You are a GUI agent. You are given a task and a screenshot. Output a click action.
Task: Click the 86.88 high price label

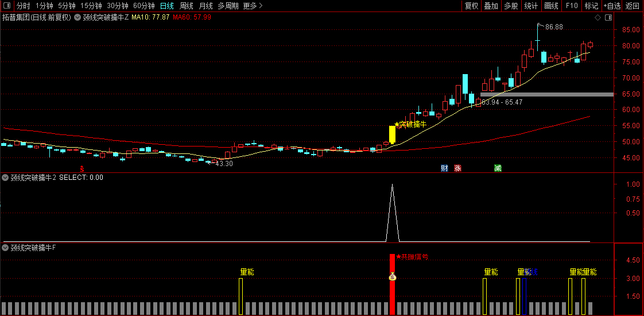(554, 26)
